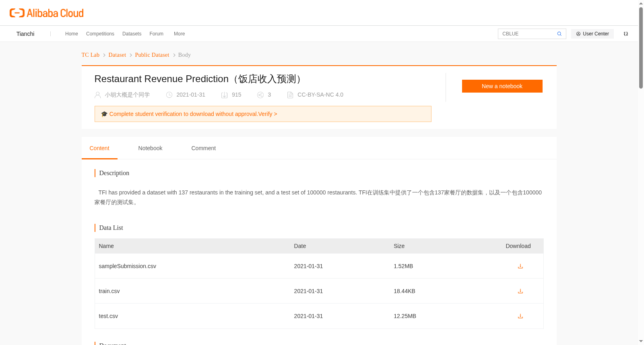Click the Download column header

click(518, 246)
